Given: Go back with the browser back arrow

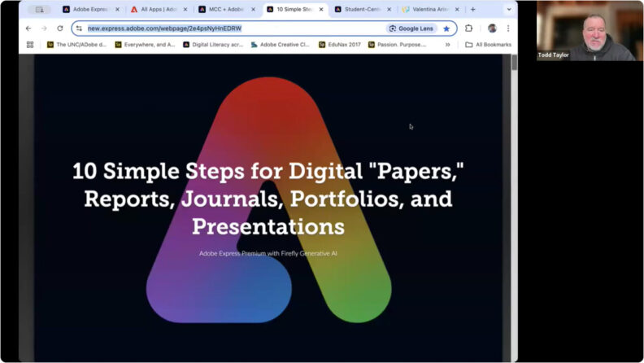Looking at the screenshot, I should point(28,28).
